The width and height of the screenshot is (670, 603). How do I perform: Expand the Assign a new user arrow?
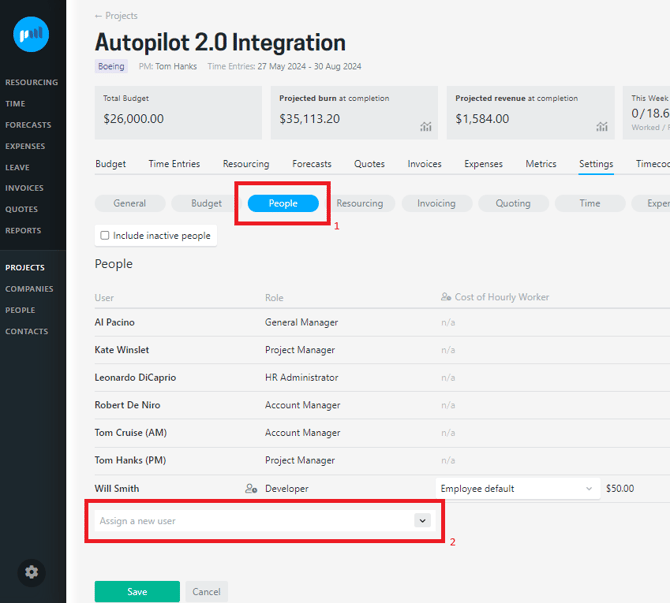(422, 521)
